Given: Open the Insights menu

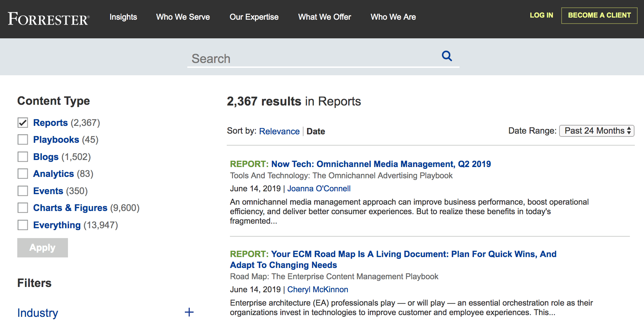Looking at the screenshot, I should [x=123, y=17].
